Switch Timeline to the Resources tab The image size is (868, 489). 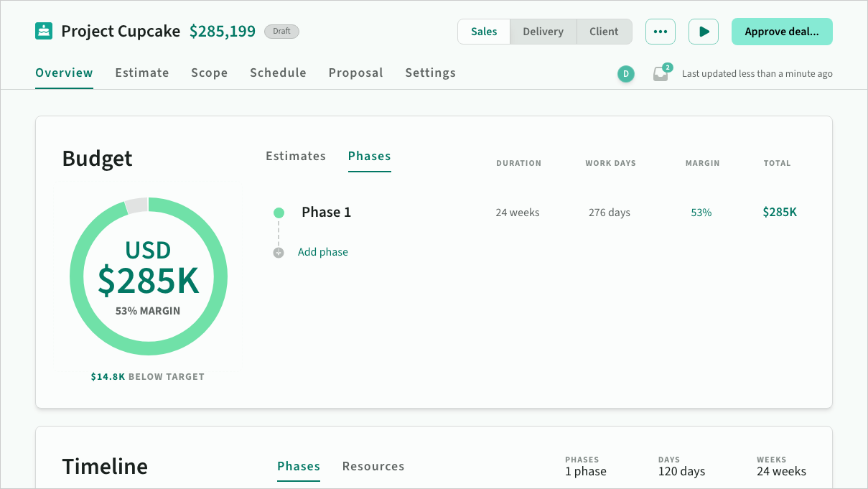pos(373,466)
